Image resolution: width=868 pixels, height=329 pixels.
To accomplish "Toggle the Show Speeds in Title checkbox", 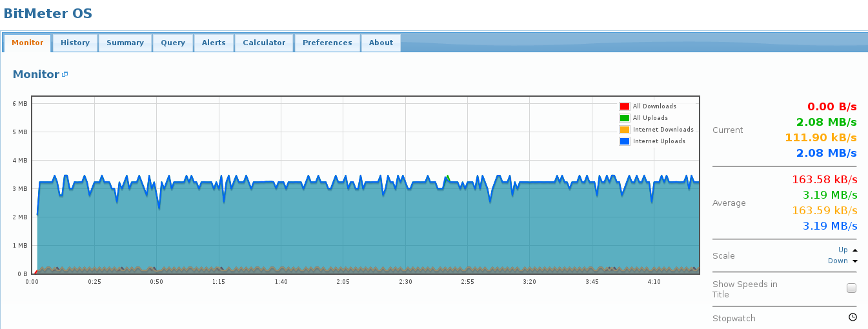I will point(851,288).
